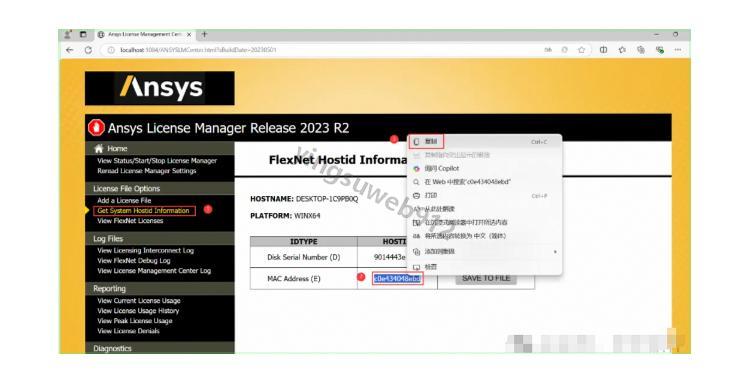Open the View FlexNet Debug Log link
750x383 pixels.
click(134, 261)
